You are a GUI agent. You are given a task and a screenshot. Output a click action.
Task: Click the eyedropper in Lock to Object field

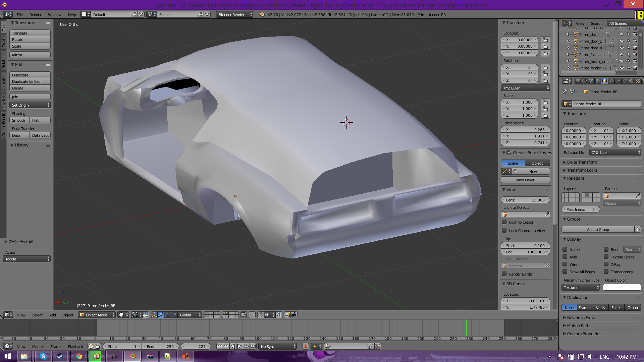(547, 215)
